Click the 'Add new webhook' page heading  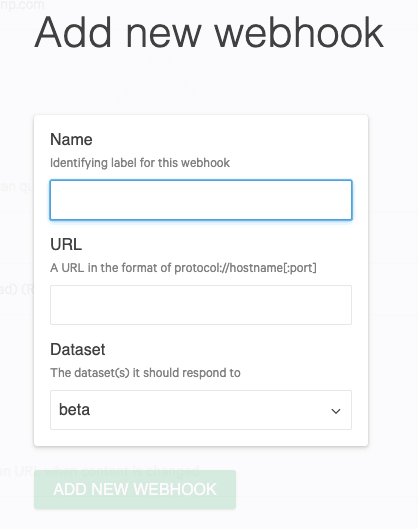click(209, 32)
